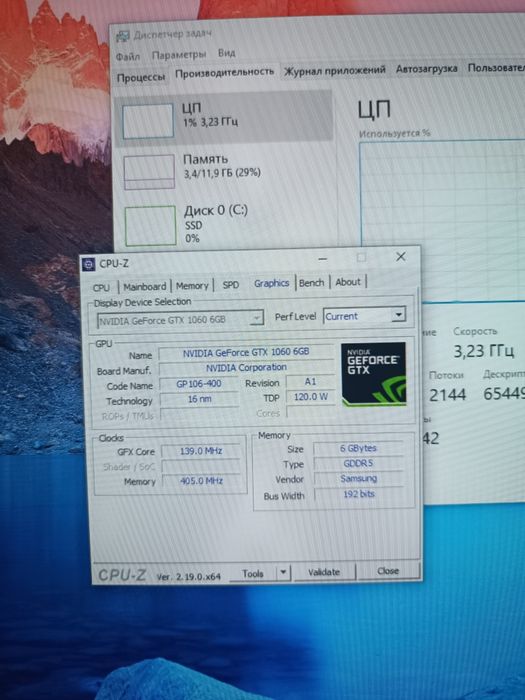This screenshot has height=700, width=525.
Task: Click the 16 nm technology value
Action: click(x=199, y=399)
